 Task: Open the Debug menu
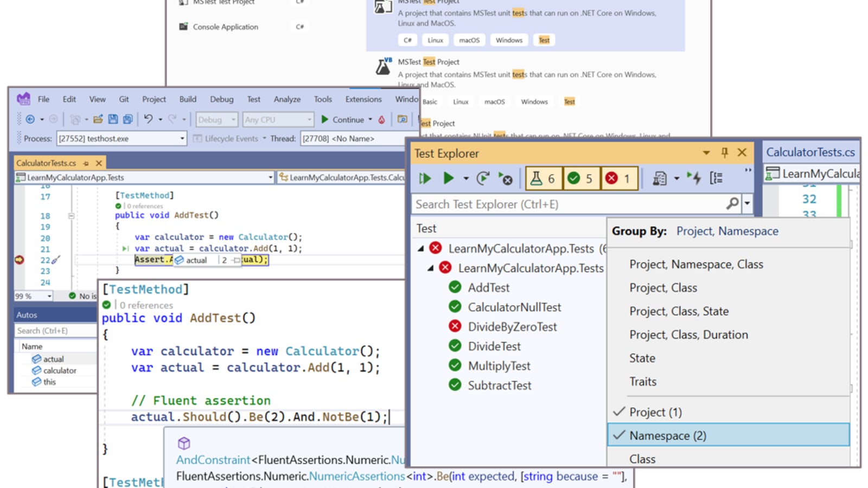click(221, 99)
